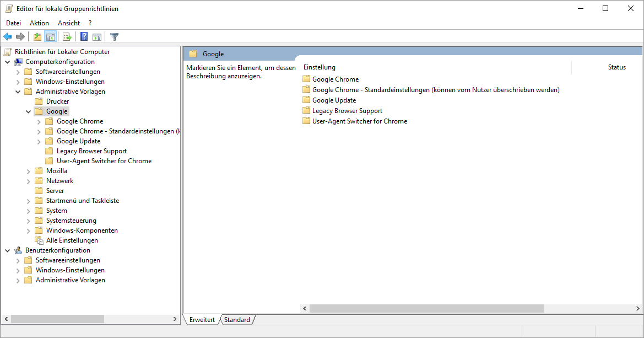Select Alle Einstellungen in the tree
This screenshot has width=644, height=338.
tap(72, 240)
